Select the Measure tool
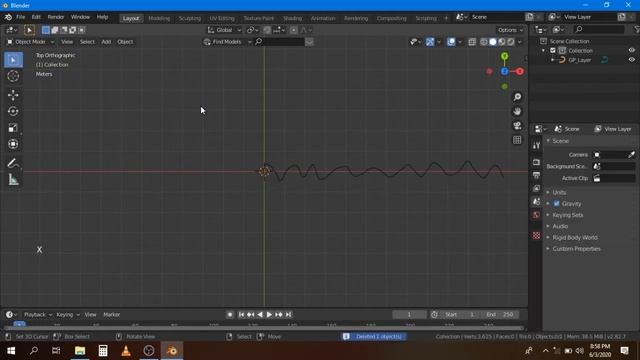Viewport: 640px width, 360px height. click(13, 180)
